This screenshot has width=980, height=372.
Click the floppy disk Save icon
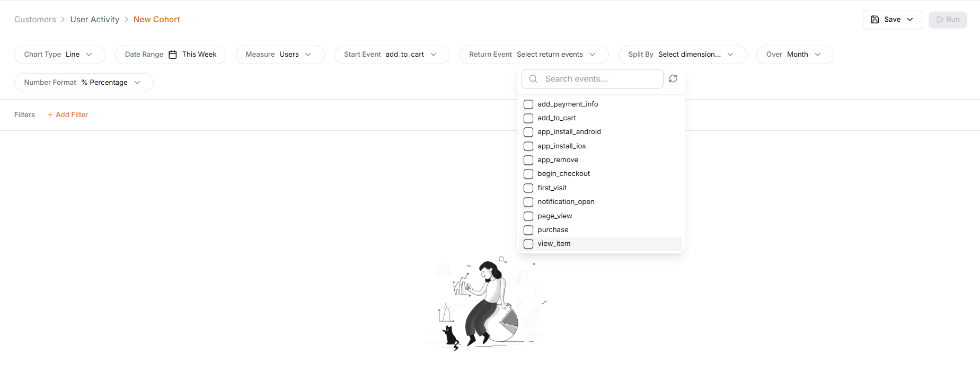tap(875, 20)
